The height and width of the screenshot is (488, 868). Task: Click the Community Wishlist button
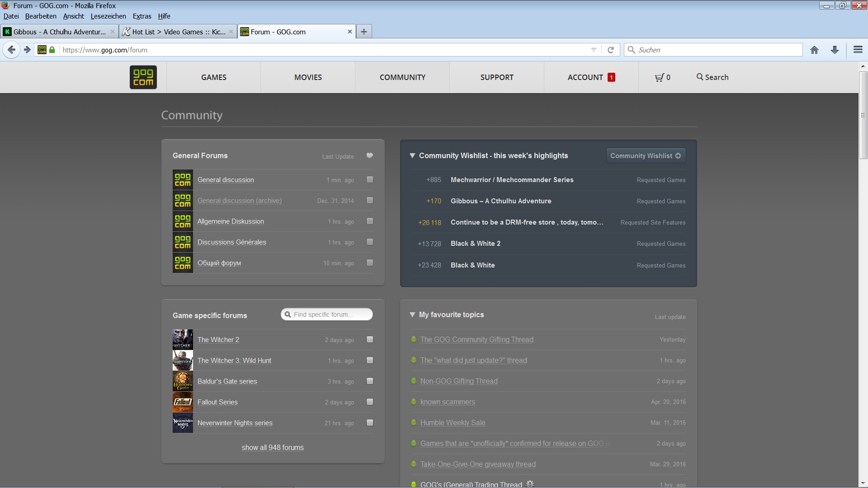tap(646, 155)
